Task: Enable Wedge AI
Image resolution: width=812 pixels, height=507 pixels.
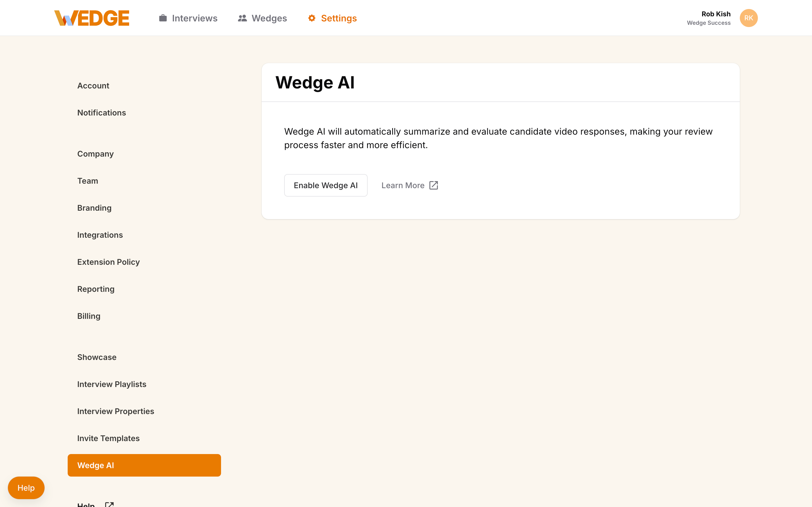Action: tap(326, 185)
